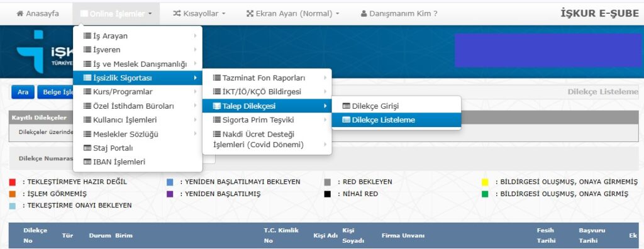
Task: Click the list icon beside Kurs/Programlar
Action: point(87,92)
